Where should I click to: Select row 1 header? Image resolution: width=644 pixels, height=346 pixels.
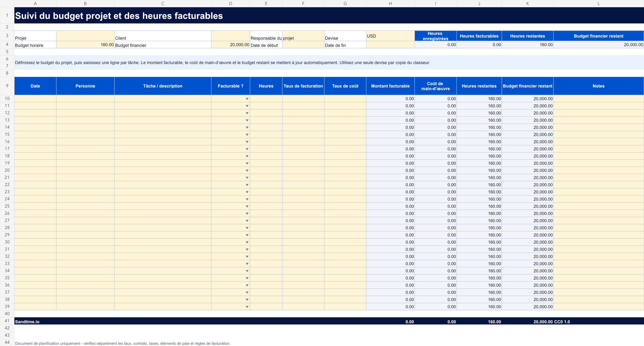tap(7, 15)
